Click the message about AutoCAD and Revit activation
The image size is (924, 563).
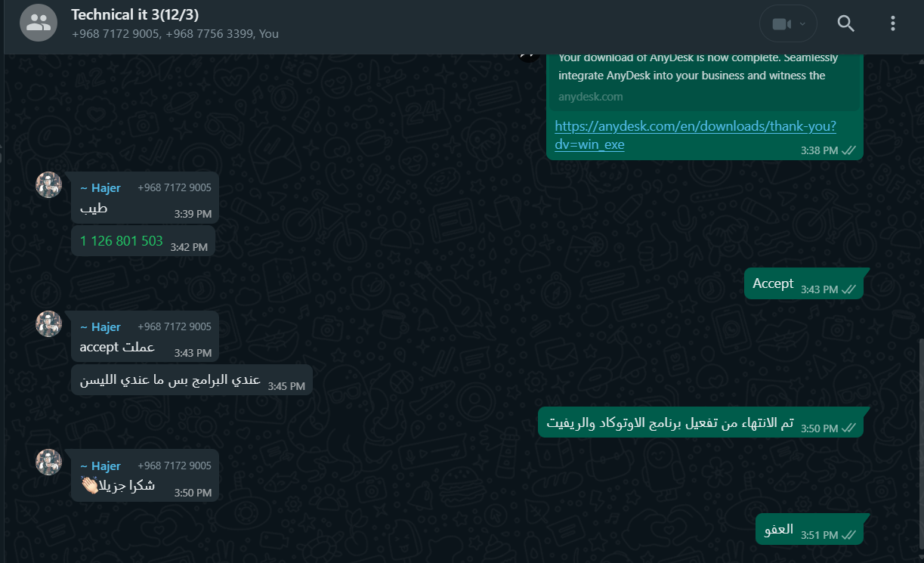point(700,422)
